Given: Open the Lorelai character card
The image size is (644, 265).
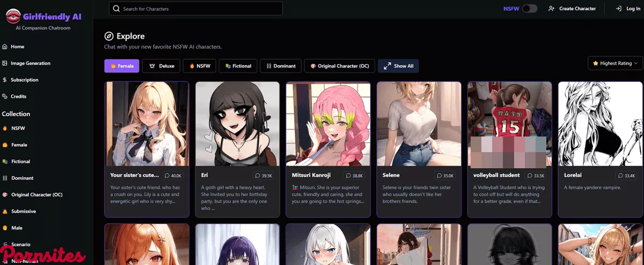Looking at the screenshot, I should pos(600,149).
